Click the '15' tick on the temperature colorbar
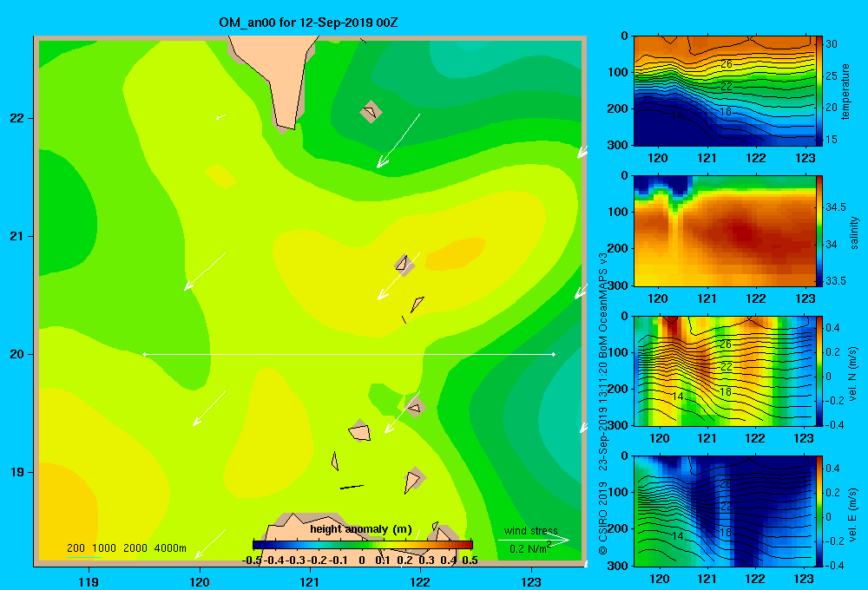The image size is (868, 590). [832, 140]
